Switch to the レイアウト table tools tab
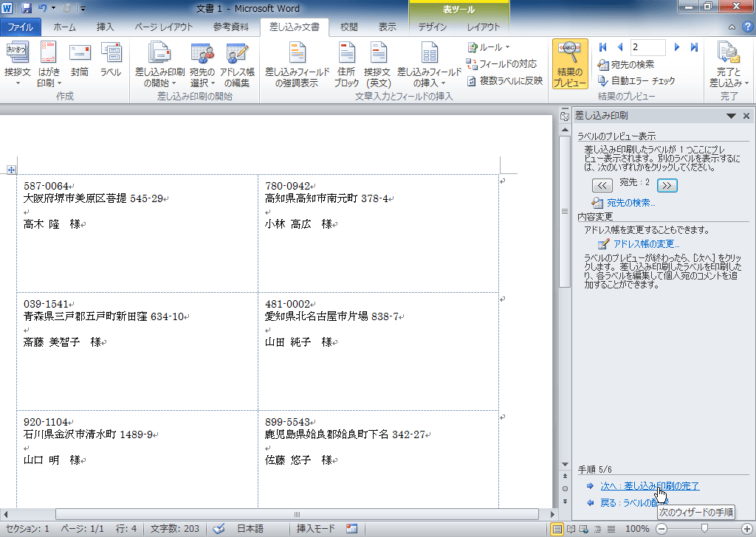 pyautogui.click(x=483, y=27)
